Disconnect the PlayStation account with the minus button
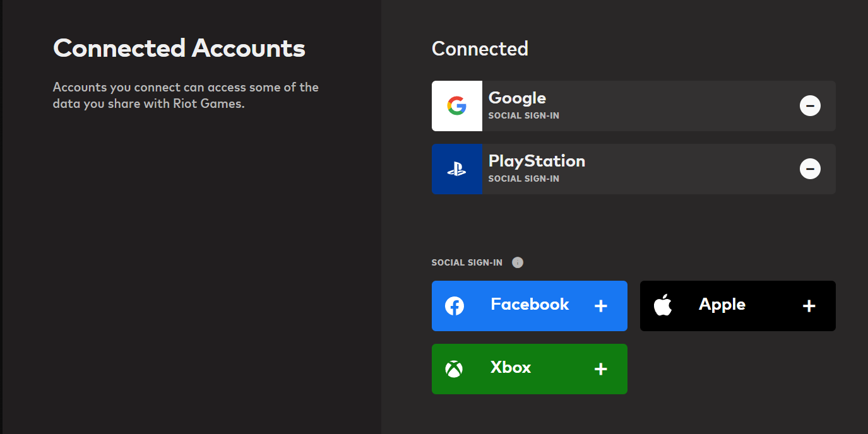868x434 pixels. pos(810,168)
